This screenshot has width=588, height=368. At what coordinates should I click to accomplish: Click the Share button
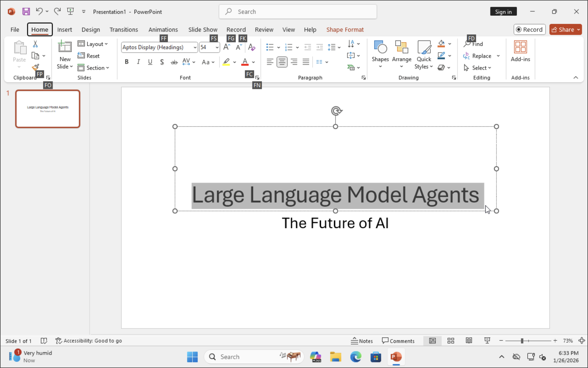click(563, 30)
